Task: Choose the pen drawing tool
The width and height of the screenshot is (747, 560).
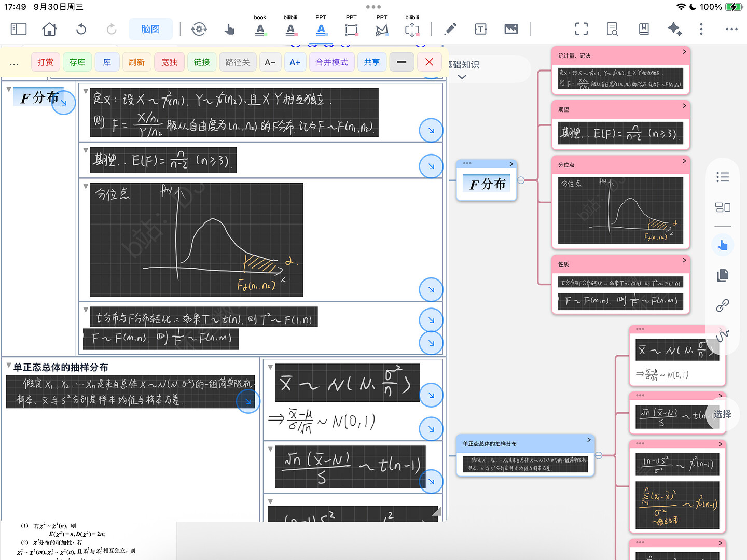Action: coord(450,29)
